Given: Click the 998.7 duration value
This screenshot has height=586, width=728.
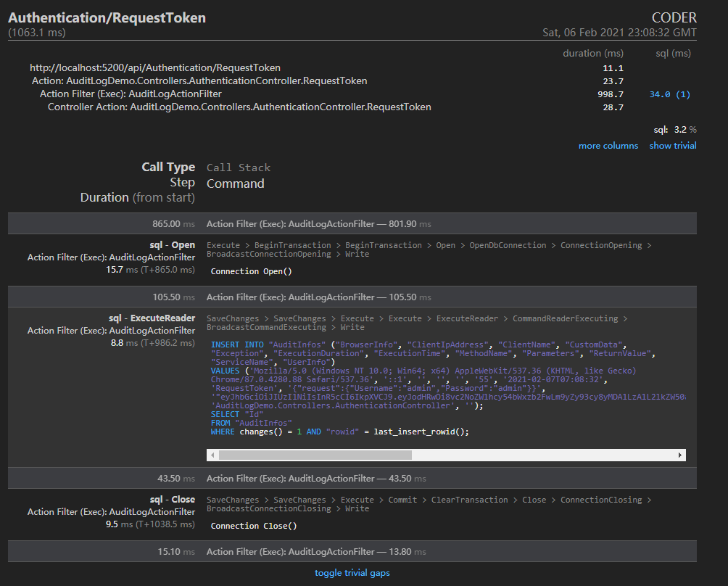Looking at the screenshot, I should (610, 94).
